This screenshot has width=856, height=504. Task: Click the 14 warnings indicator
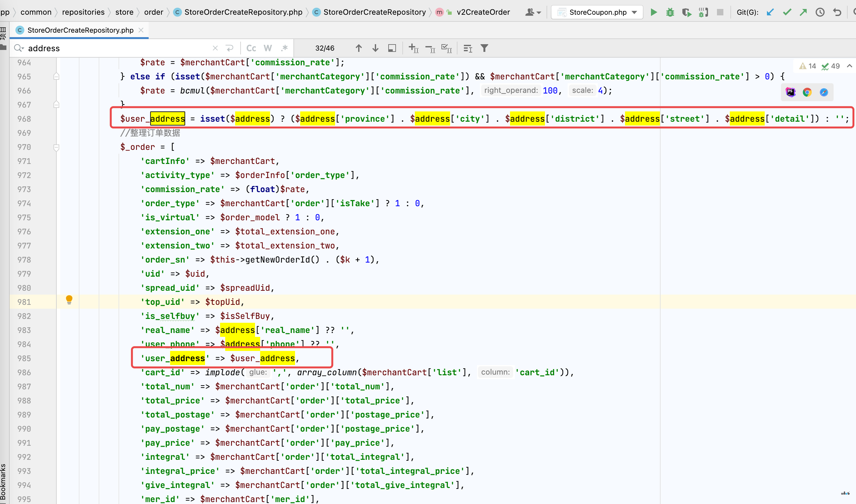[808, 66]
